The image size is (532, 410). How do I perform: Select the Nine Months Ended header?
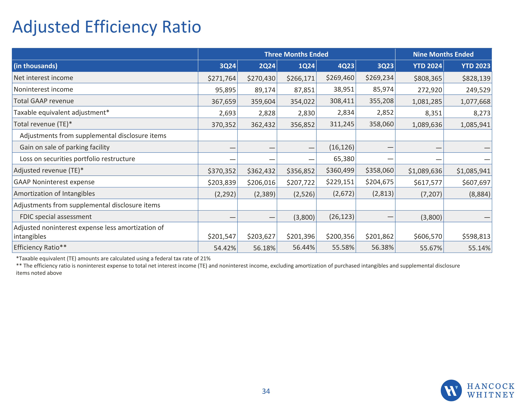pyautogui.click(x=443, y=54)
